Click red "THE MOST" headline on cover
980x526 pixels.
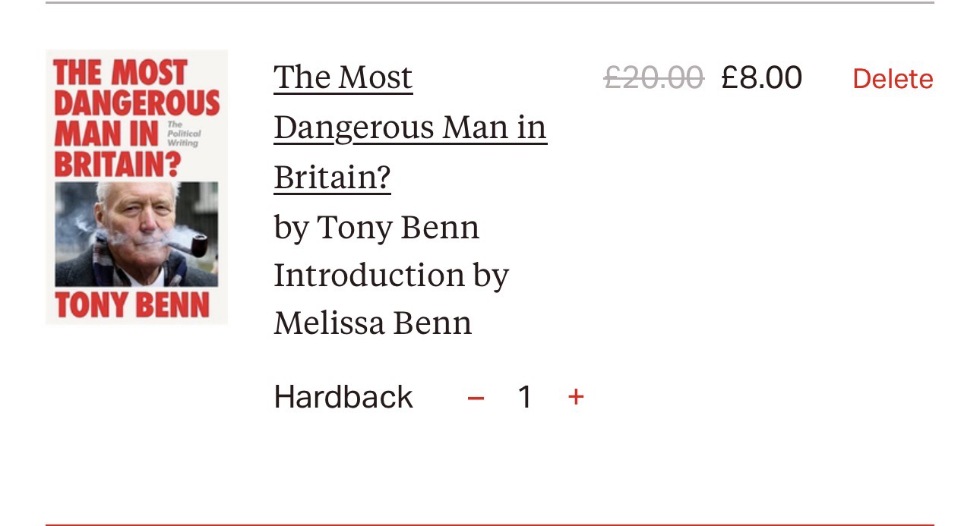coord(120,74)
